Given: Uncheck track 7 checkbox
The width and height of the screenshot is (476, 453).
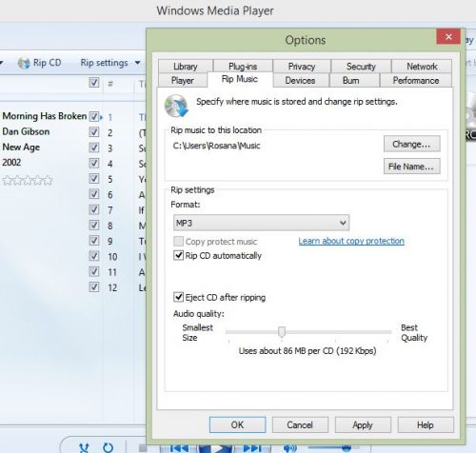Looking at the screenshot, I should click(x=94, y=209).
